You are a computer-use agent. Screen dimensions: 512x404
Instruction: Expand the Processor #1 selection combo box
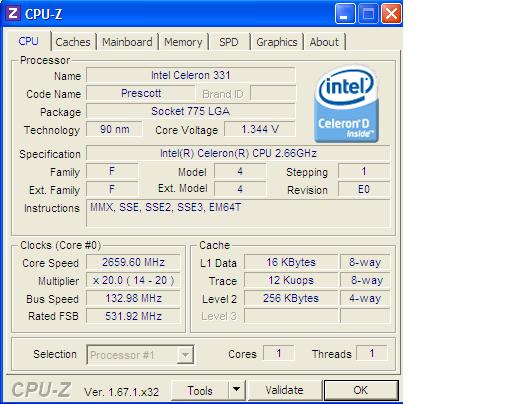(140, 354)
